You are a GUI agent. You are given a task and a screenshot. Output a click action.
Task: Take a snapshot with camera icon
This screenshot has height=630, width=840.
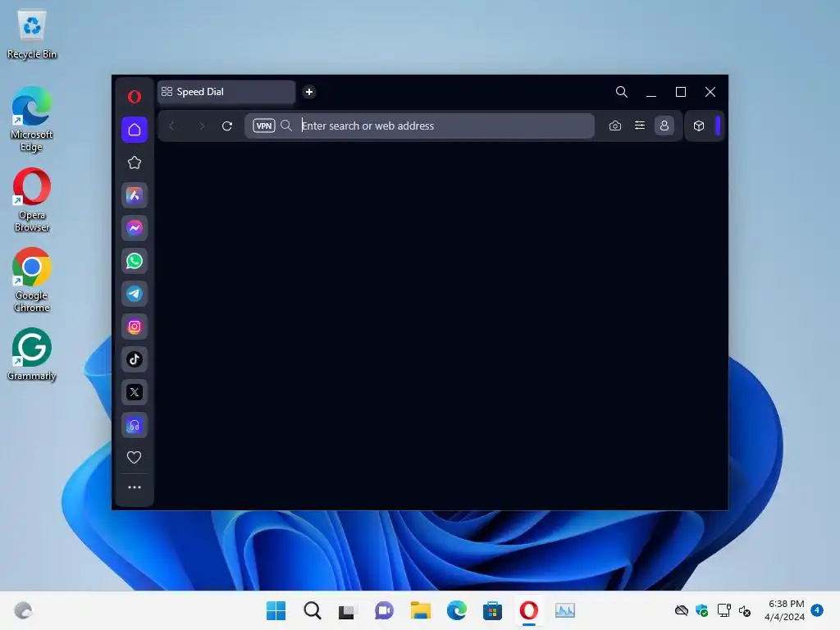615,126
